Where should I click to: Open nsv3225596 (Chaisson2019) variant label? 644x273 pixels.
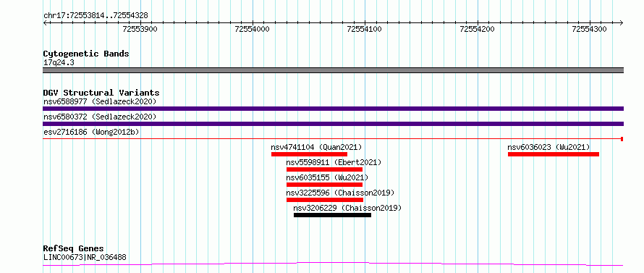[x=341, y=193]
